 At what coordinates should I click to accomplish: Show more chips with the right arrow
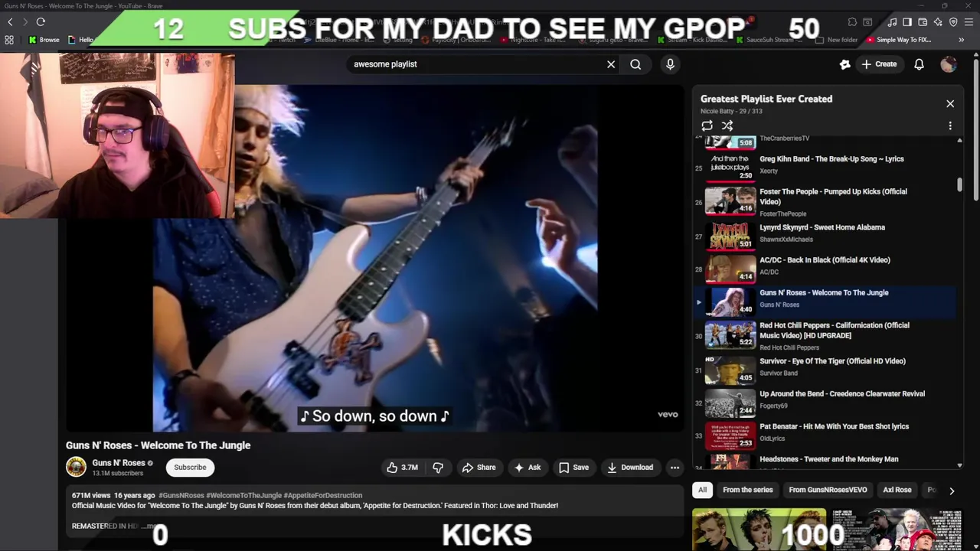click(952, 491)
